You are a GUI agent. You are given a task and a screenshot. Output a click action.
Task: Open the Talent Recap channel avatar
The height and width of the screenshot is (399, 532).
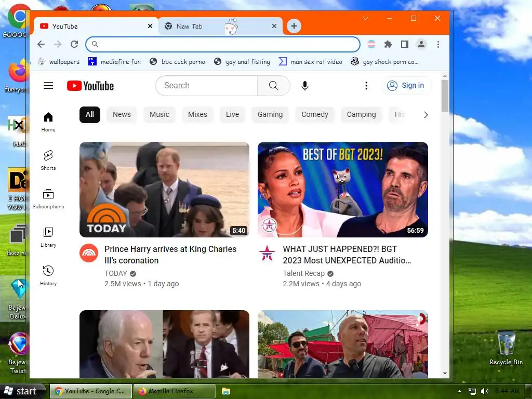pyautogui.click(x=267, y=253)
